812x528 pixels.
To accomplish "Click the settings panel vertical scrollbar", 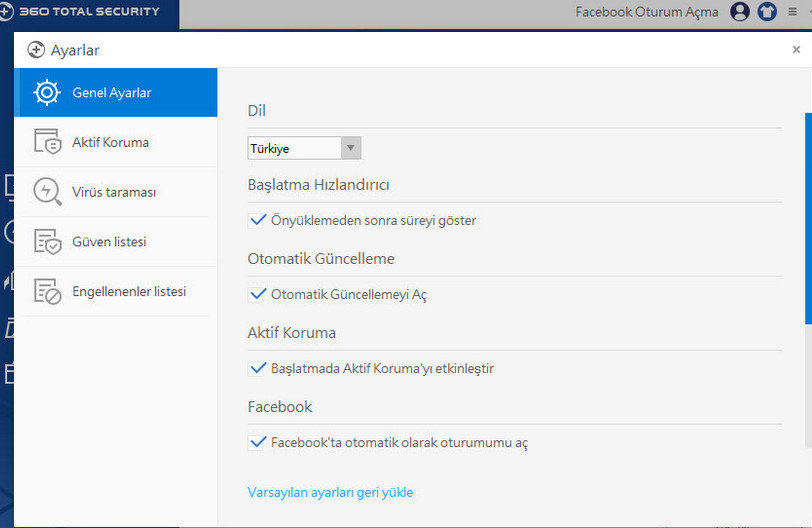I will [x=808, y=219].
